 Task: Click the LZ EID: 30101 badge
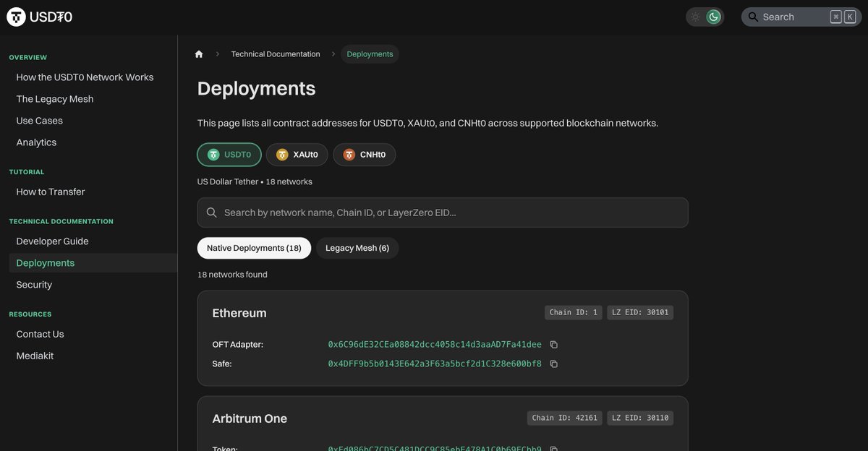pyautogui.click(x=640, y=312)
